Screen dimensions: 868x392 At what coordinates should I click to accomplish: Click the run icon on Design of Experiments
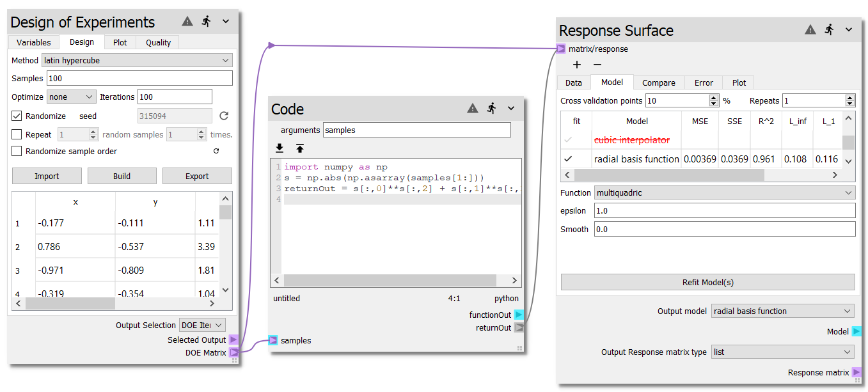[206, 21]
